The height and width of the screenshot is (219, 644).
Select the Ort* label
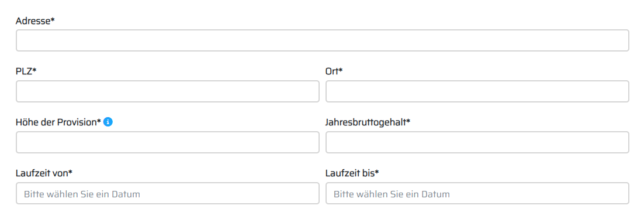(334, 71)
